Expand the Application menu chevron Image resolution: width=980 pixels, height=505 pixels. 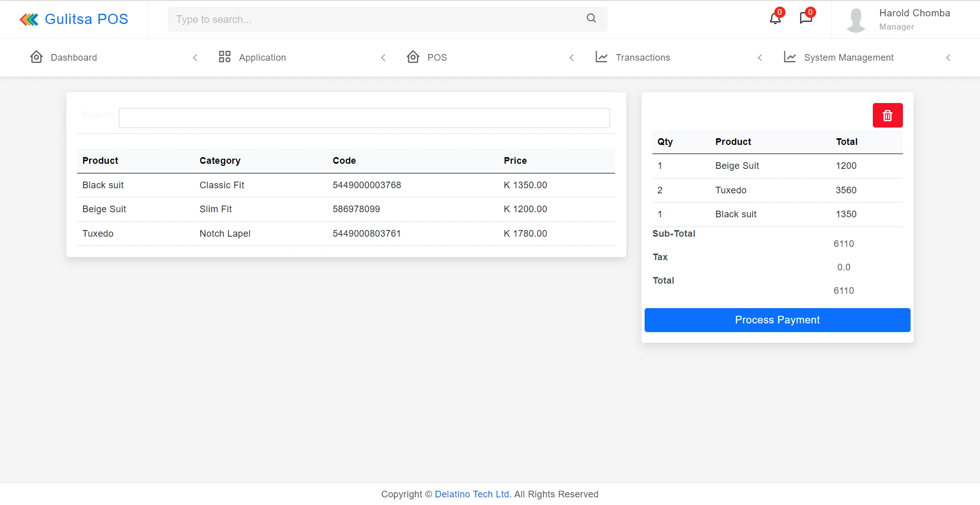pyautogui.click(x=383, y=58)
